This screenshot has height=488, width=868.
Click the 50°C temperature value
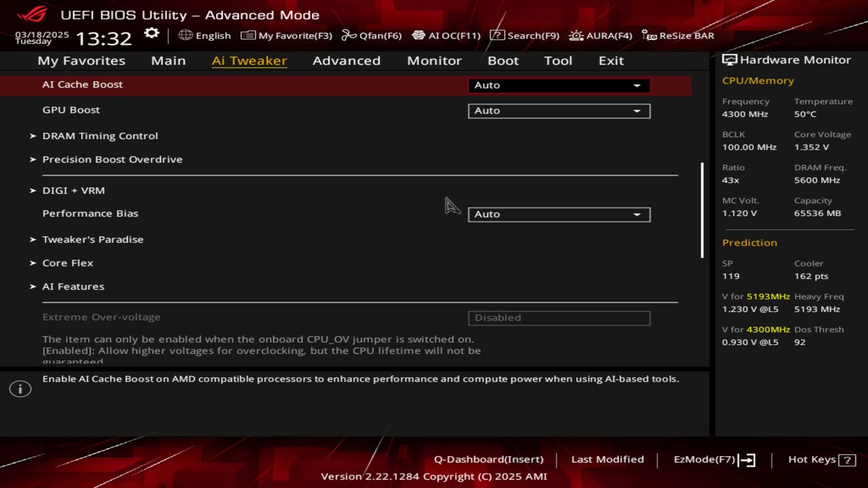806,115
